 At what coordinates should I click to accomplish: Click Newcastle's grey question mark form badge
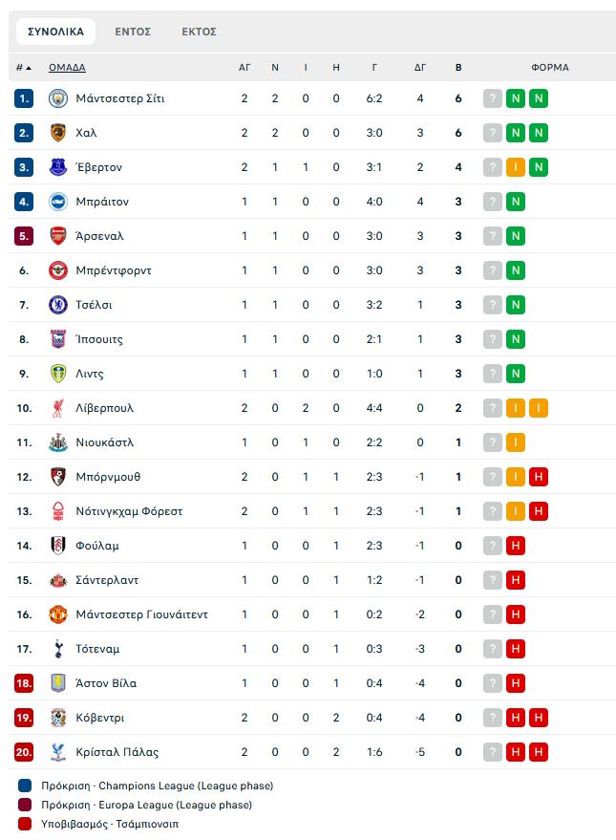click(493, 442)
